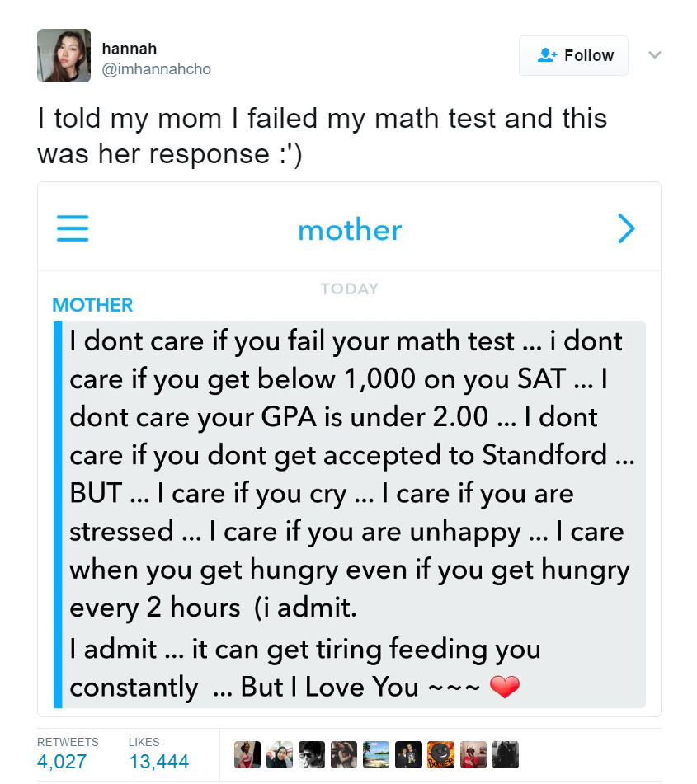Open the Bomber sunglasses liker avatar
697x784 pixels.
(x=440, y=755)
